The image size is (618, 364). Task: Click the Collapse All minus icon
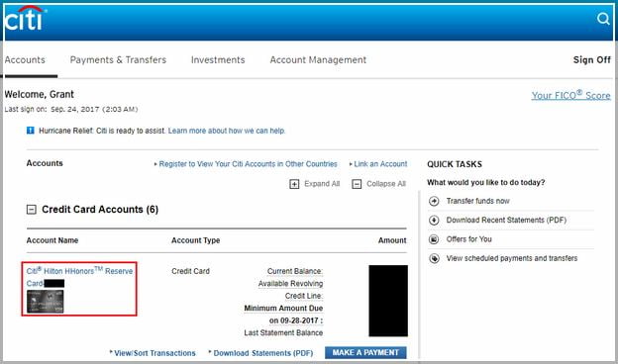click(x=357, y=184)
